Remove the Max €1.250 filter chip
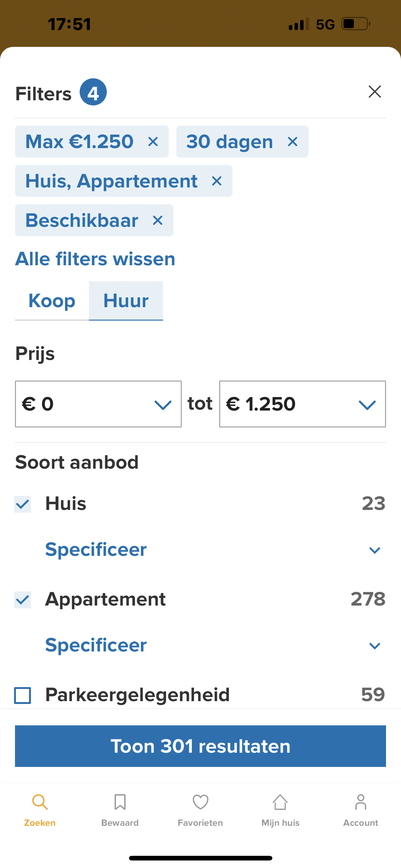The height and width of the screenshot is (868, 401). 153,142
